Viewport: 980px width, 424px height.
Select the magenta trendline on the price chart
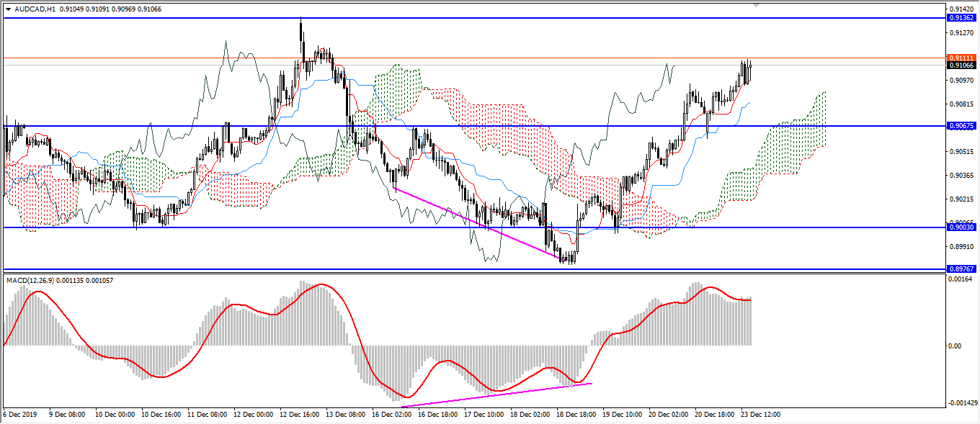coord(476,222)
